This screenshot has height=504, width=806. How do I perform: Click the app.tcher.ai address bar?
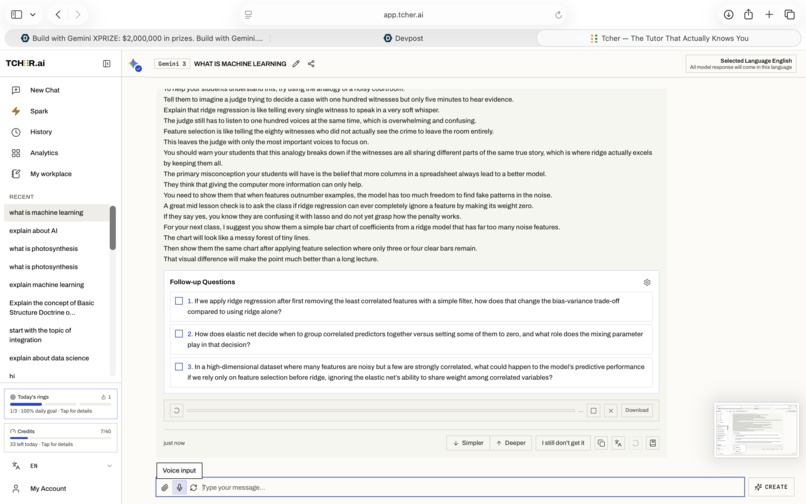point(403,15)
